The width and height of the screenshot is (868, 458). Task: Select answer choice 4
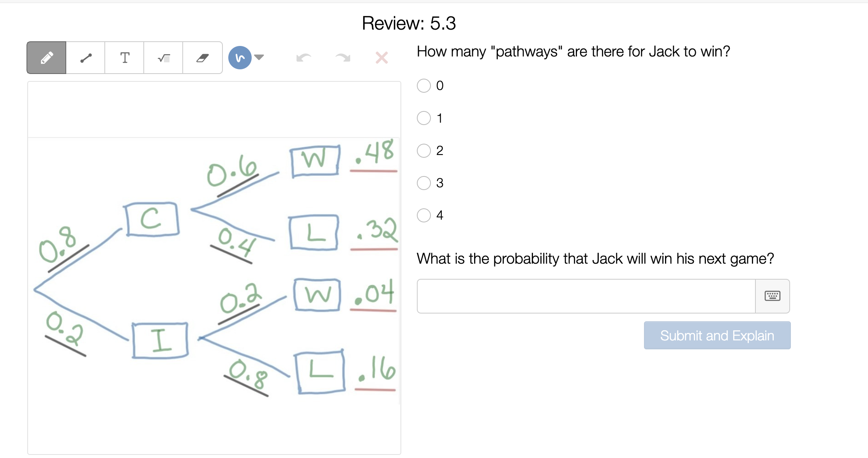pyautogui.click(x=423, y=215)
